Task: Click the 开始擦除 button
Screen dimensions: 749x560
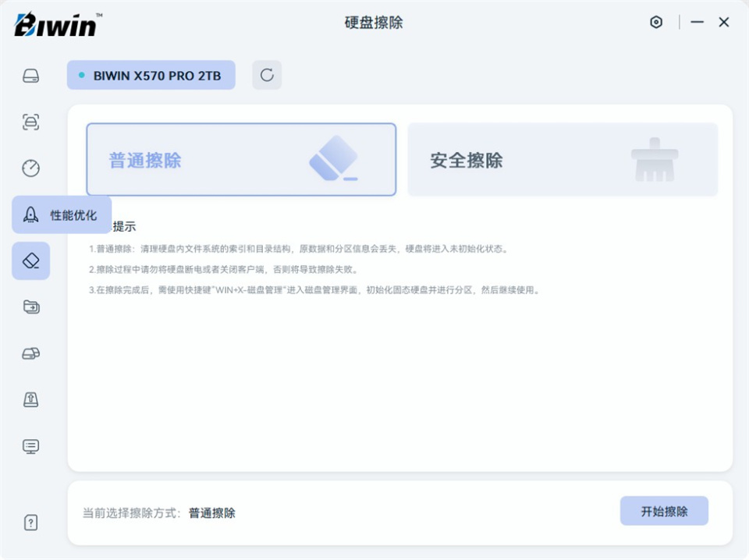Action: pyautogui.click(x=664, y=511)
